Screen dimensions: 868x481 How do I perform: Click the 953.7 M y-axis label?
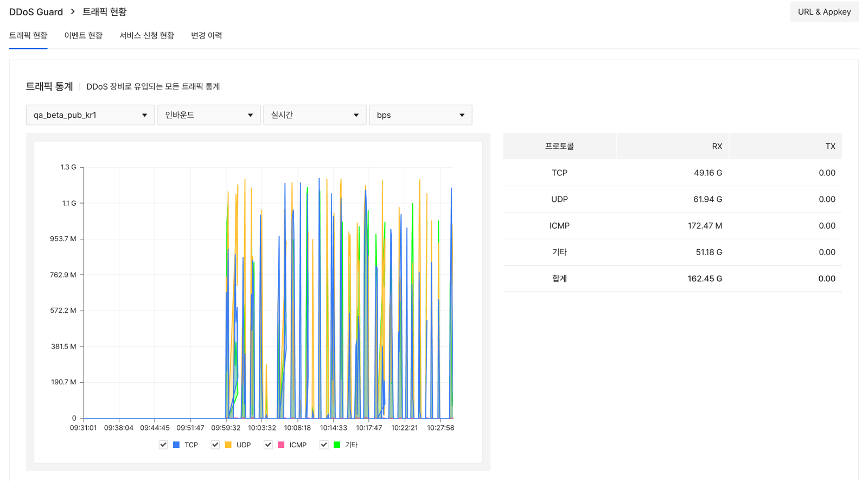tap(63, 239)
